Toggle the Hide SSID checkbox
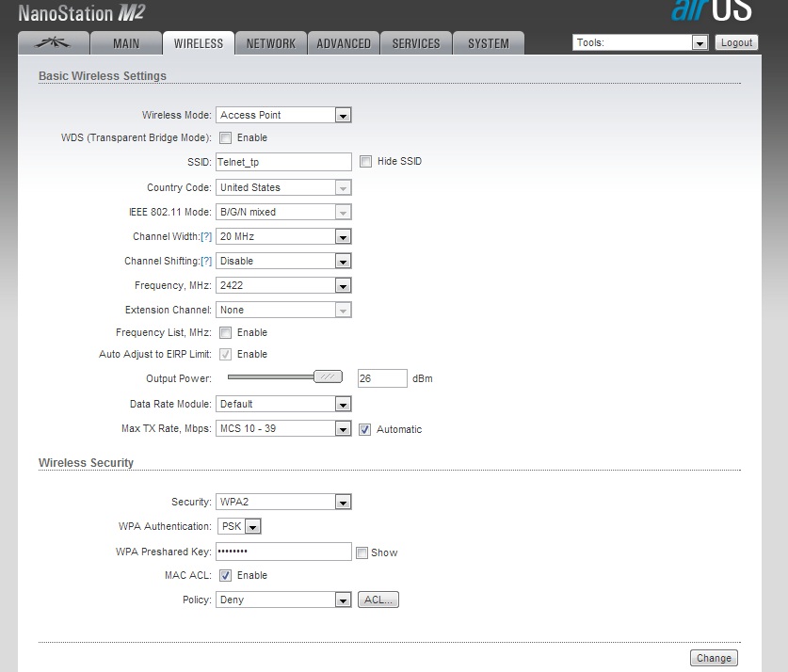The width and height of the screenshot is (788, 672). tap(366, 161)
